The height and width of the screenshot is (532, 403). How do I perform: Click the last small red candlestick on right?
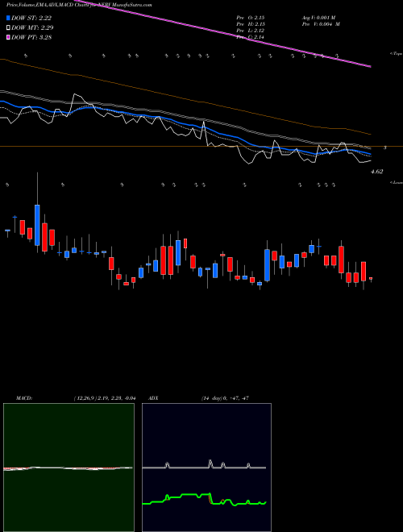pyautogui.click(x=371, y=279)
